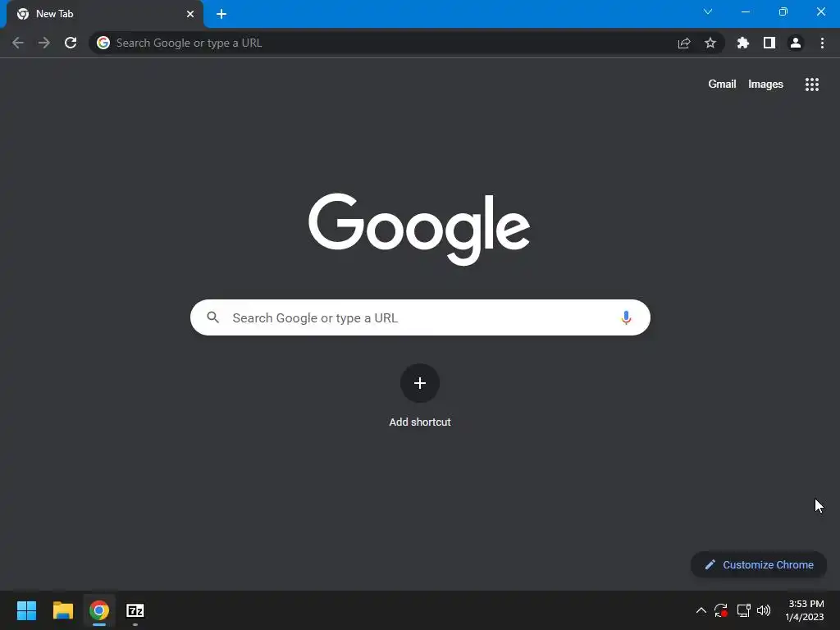Click the Customize Chrome button
Image resolution: width=840 pixels, height=630 pixels.
tap(759, 564)
